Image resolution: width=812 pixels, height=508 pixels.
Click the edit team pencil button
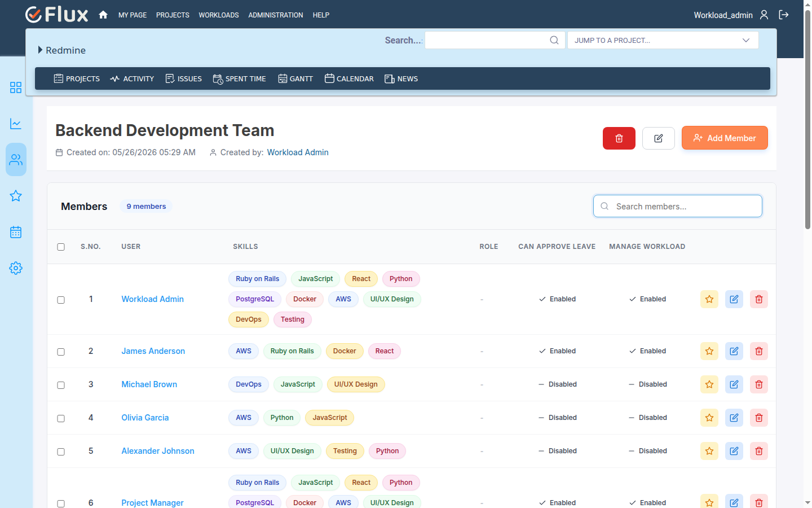(x=659, y=138)
